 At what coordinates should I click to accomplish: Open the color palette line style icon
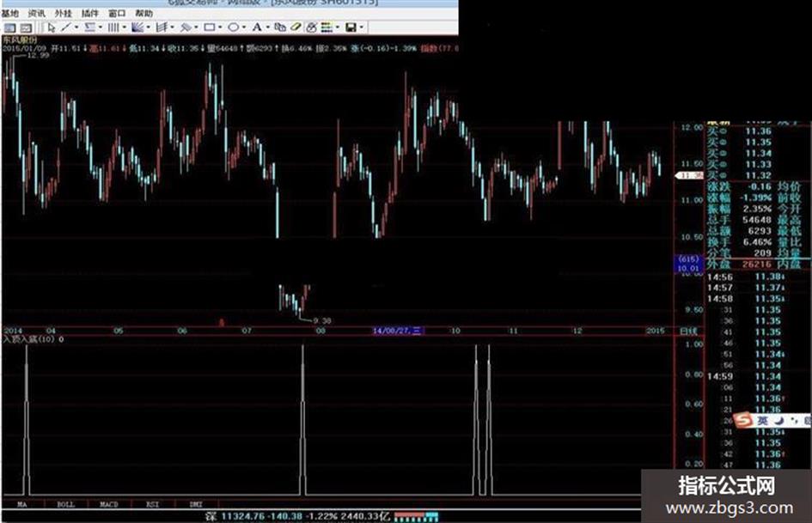327,27
